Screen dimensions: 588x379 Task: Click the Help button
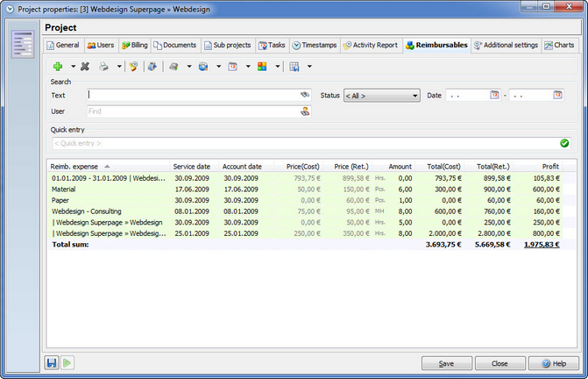pyautogui.click(x=554, y=363)
